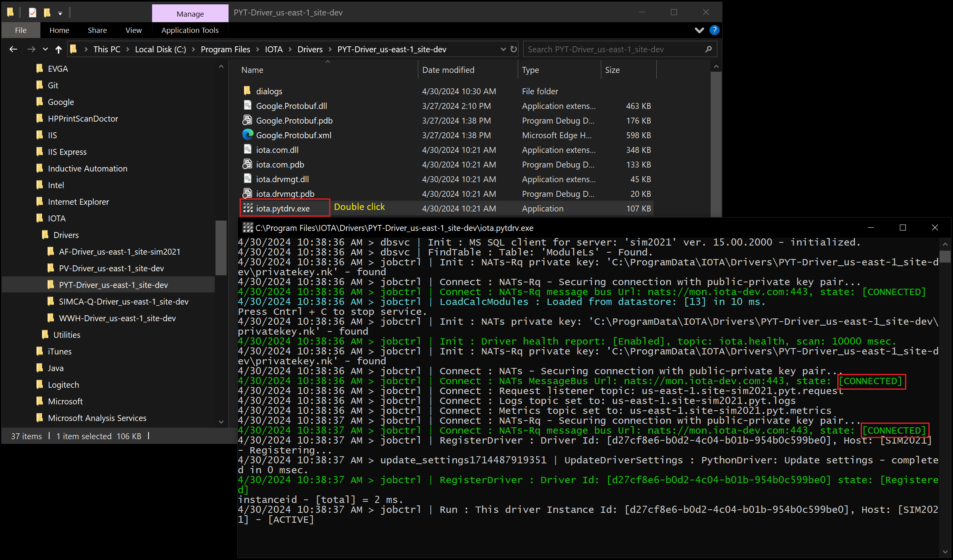The image size is (953, 560).
Task: Open dropdown chevron after Drivers breadcrumb
Action: click(330, 49)
